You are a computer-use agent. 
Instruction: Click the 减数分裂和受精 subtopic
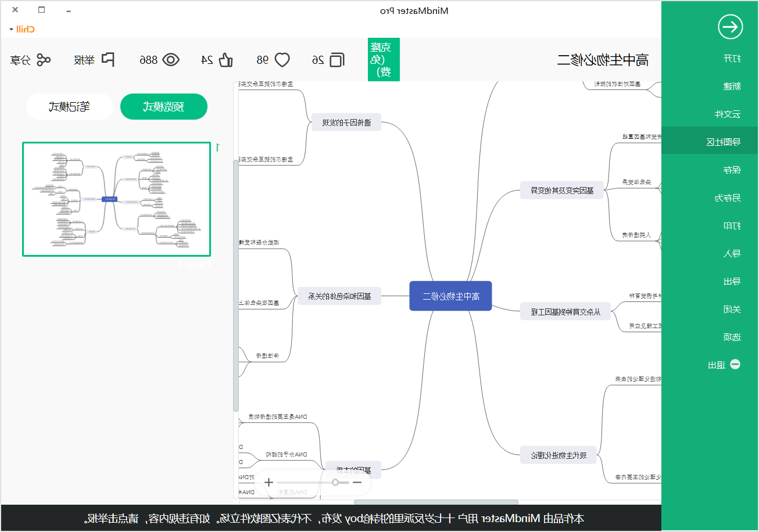point(259,242)
